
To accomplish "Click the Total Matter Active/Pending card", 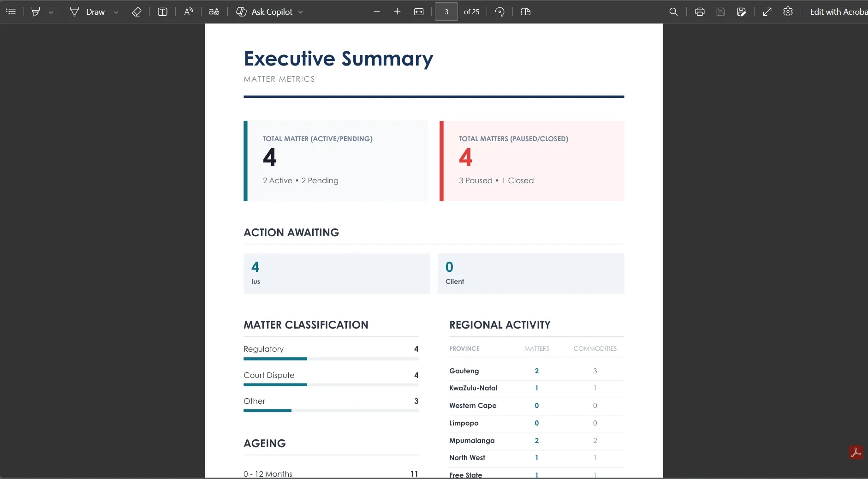I will (336, 161).
